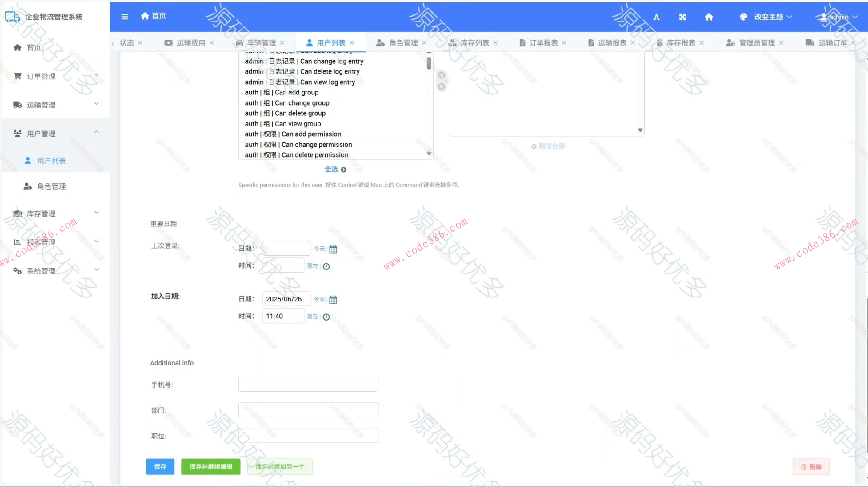The height and width of the screenshot is (487, 868).
Task: Click the 全选 choose all link
Action: coord(335,169)
